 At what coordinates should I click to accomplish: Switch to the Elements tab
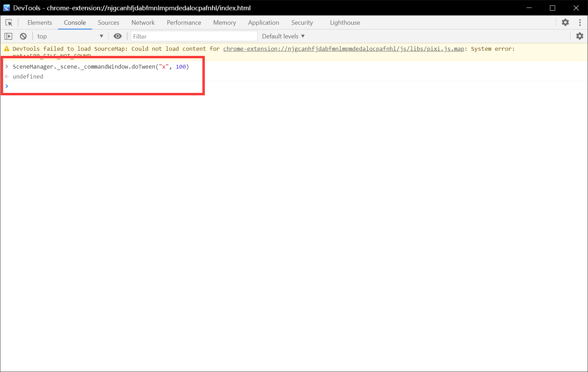click(40, 23)
